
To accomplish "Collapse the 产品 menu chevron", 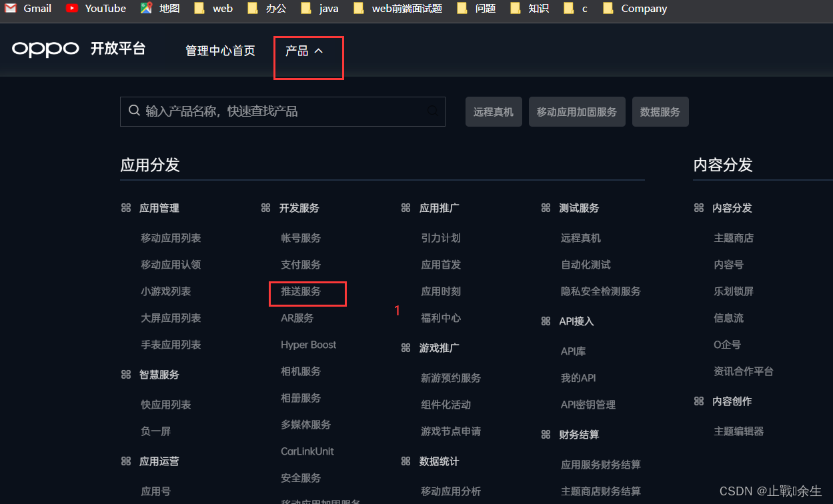I will coord(319,51).
